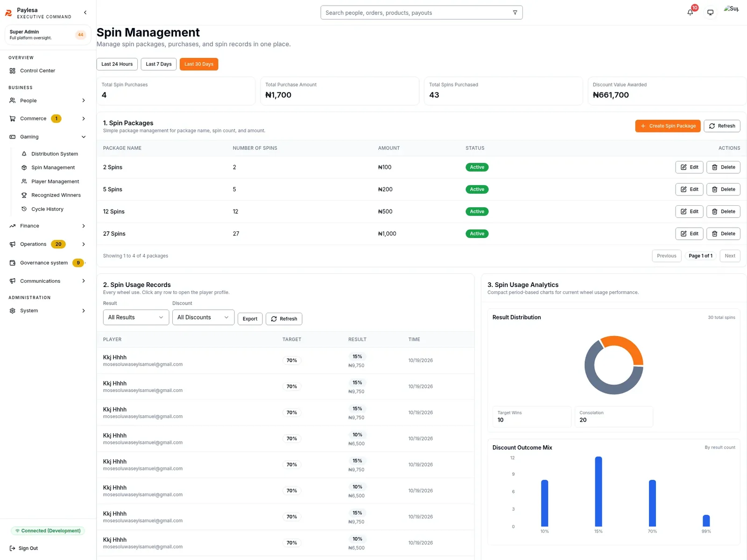The width and height of the screenshot is (747, 560).
Task: Export spin usage records
Action: click(x=250, y=319)
